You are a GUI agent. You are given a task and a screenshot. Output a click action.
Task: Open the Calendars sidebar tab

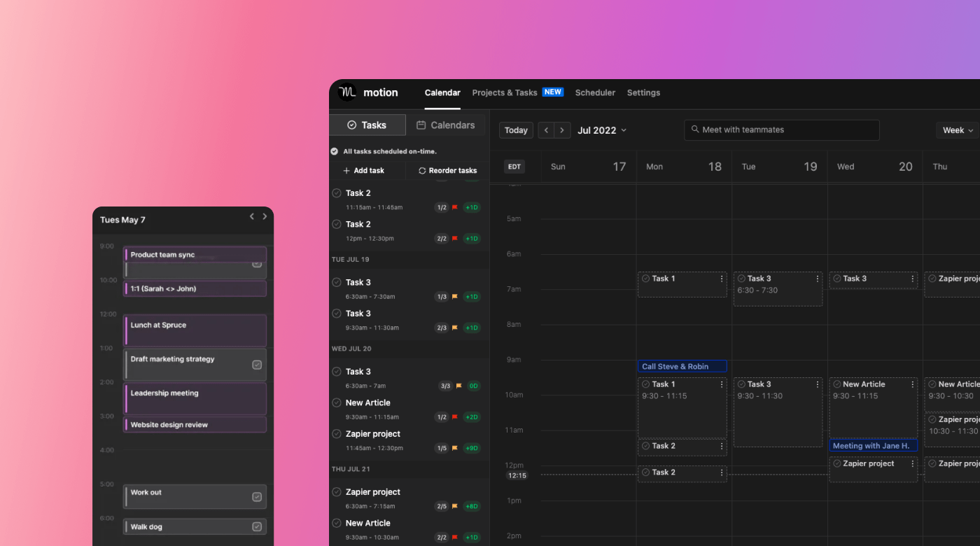[x=445, y=125]
